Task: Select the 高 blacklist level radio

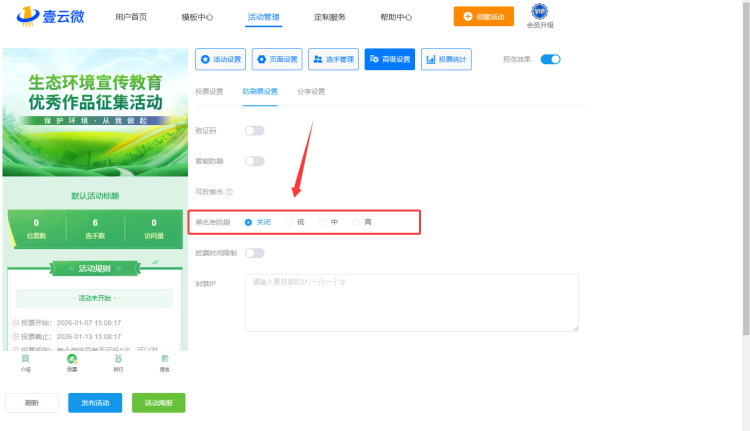Action: pos(357,221)
